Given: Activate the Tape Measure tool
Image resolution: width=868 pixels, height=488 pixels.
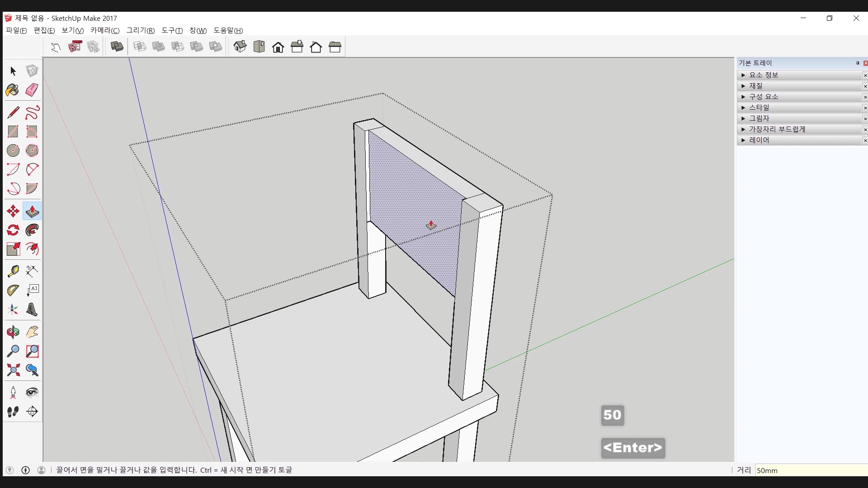Looking at the screenshot, I should click(13, 271).
